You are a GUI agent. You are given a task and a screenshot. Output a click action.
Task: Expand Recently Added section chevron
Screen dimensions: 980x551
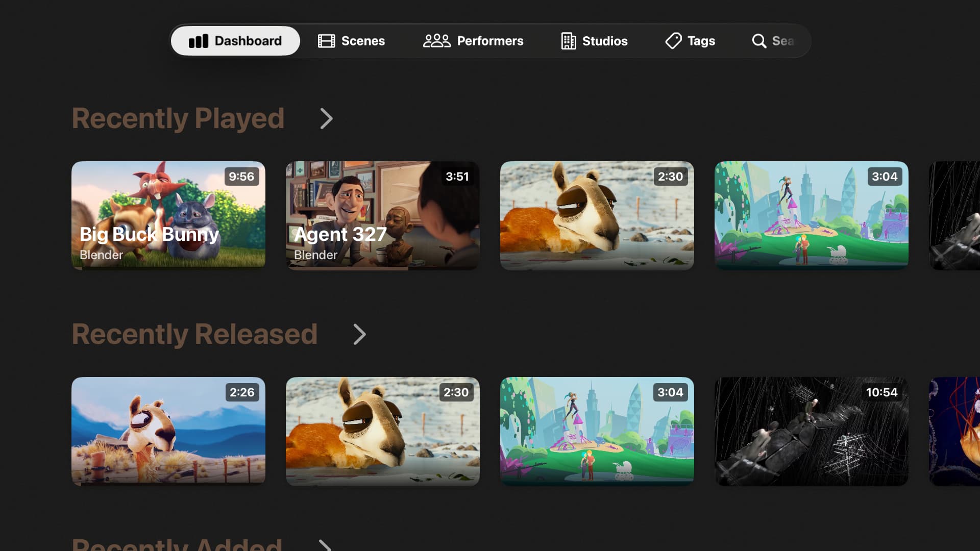click(325, 545)
